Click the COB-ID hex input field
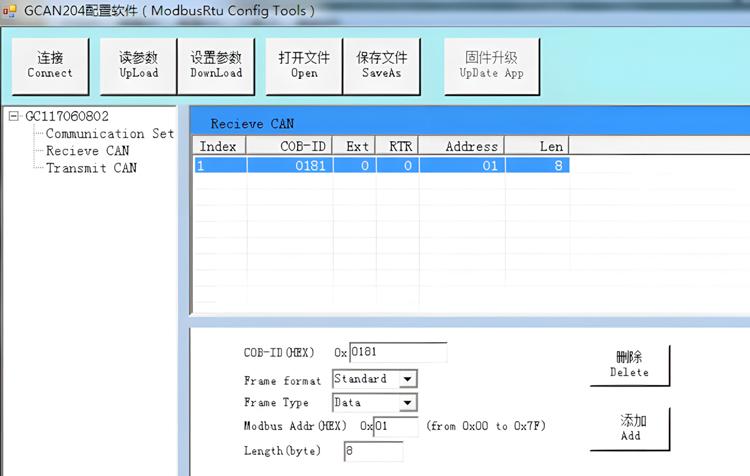750x476 pixels. click(x=397, y=352)
